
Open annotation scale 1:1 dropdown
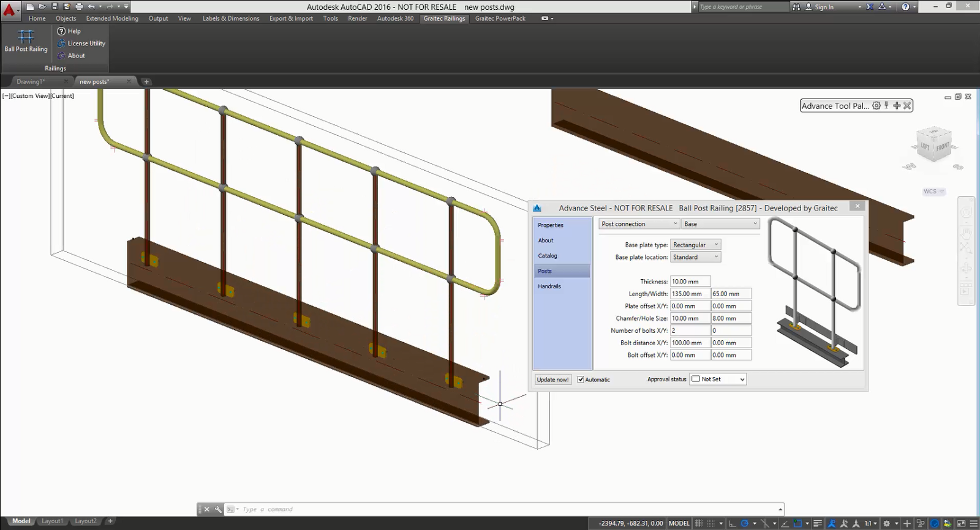[871, 523]
